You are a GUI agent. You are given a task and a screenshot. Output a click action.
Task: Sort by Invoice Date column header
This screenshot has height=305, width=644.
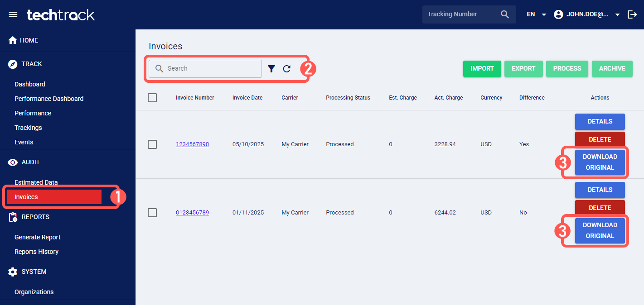pyautogui.click(x=247, y=98)
